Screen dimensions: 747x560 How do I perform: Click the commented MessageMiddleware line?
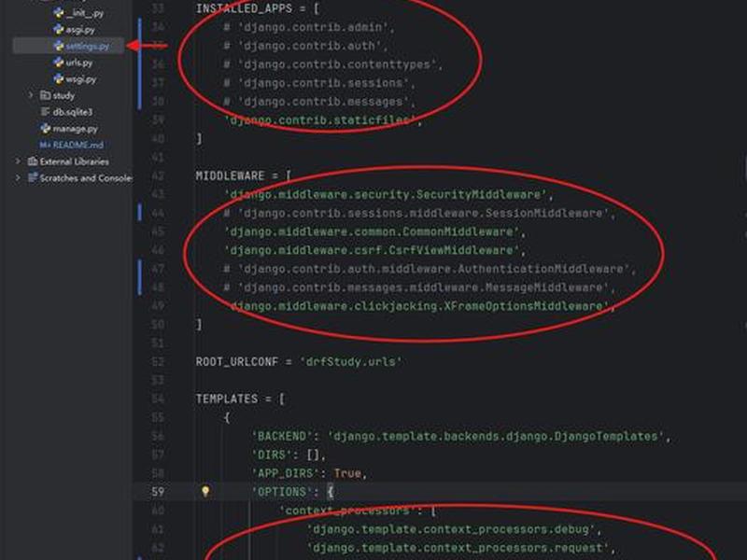coord(419,287)
